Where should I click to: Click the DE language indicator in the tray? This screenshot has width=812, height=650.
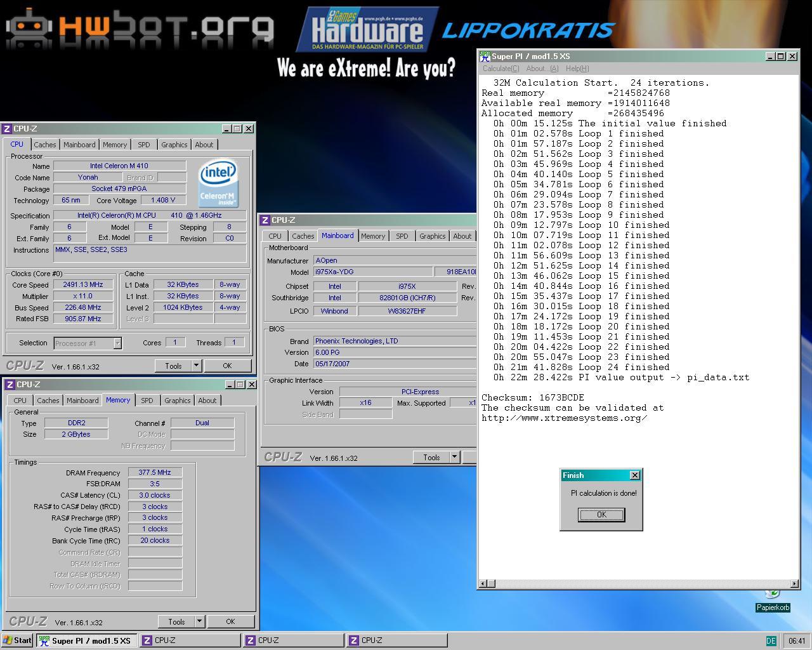coord(771,640)
